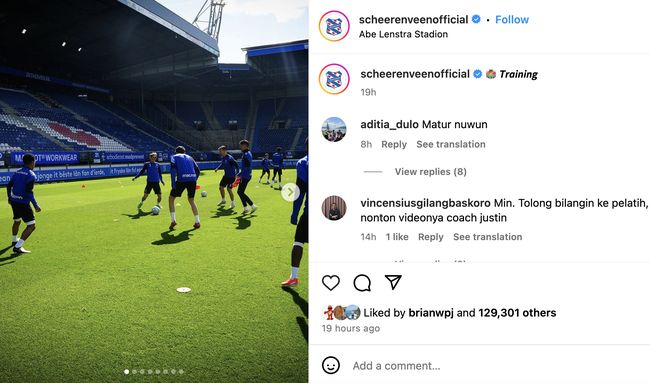Reply to aditia_dulo's comment

394,144
